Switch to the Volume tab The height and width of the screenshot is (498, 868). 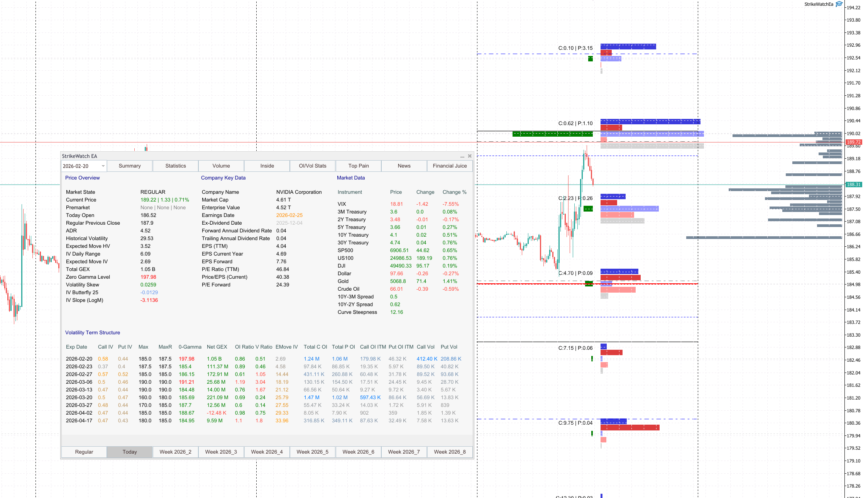(221, 166)
